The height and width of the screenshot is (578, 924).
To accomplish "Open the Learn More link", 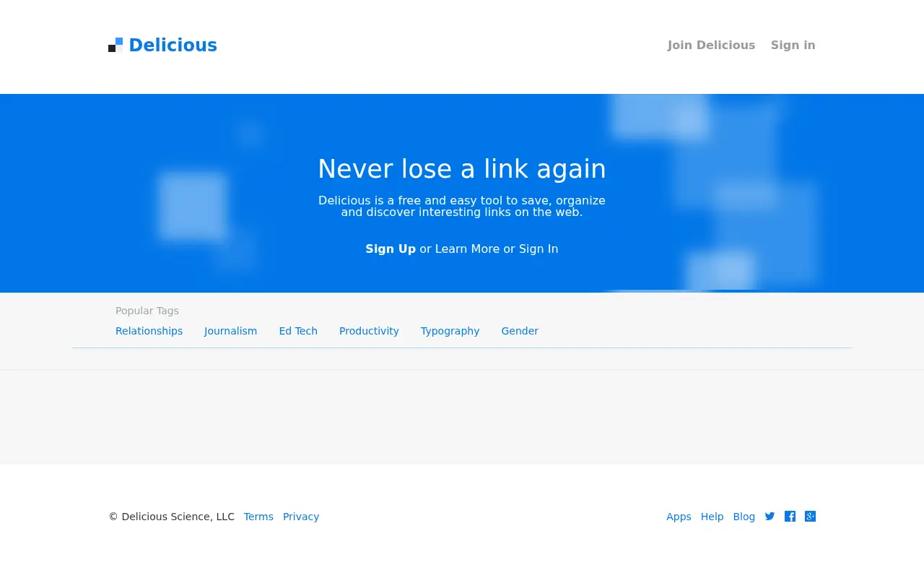I will (467, 249).
